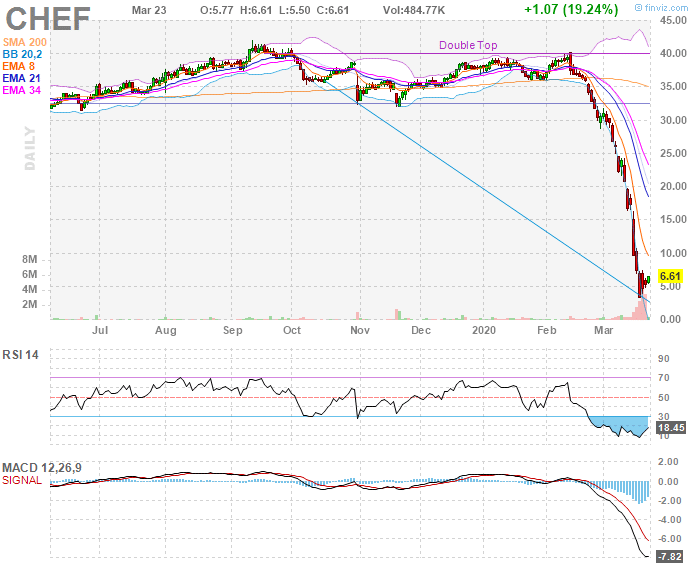Screen dimensions: 700x566
Task: Click the 35.00 price axis label
Action: point(673,87)
